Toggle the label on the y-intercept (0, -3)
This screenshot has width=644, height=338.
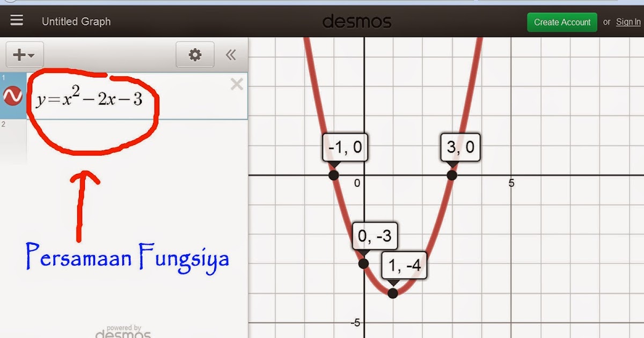pyautogui.click(x=364, y=263)
